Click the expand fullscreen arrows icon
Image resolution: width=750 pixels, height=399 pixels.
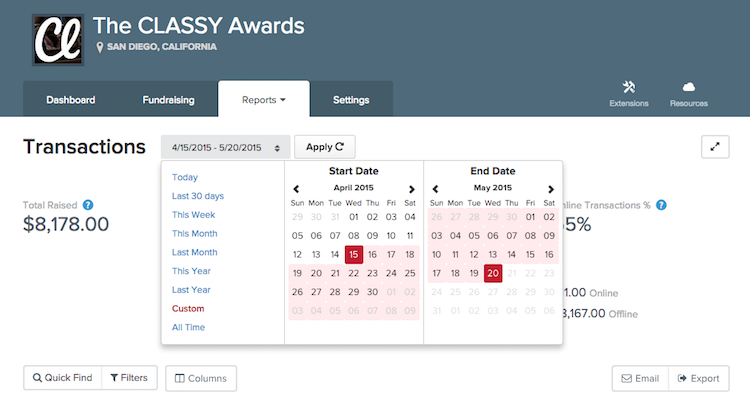click(x=715, y=147)
